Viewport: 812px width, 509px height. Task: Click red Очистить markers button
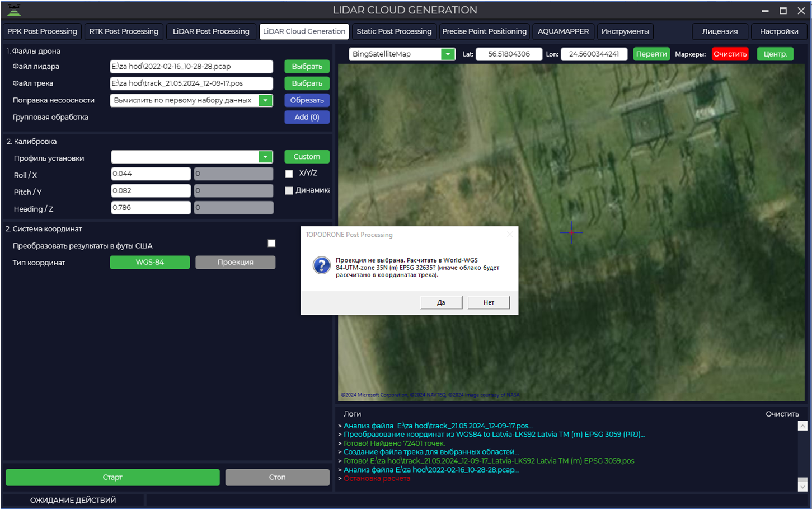(x=730, y=54)
